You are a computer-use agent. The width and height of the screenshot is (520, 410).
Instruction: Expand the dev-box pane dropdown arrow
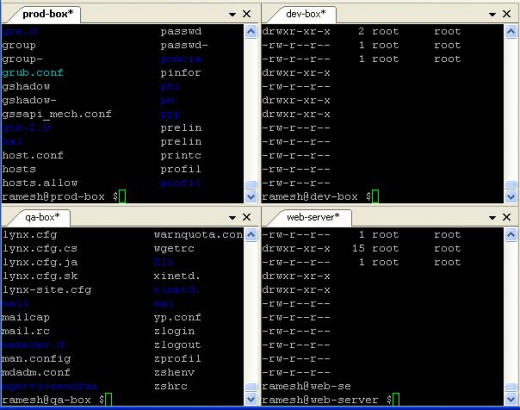pyautogui.click(x=492, y=14)
